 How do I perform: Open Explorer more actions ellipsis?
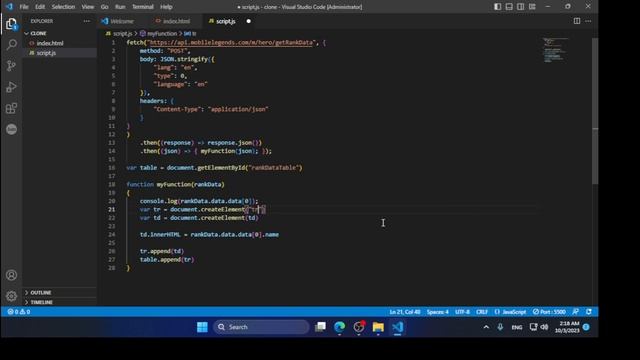pos(87,21)
